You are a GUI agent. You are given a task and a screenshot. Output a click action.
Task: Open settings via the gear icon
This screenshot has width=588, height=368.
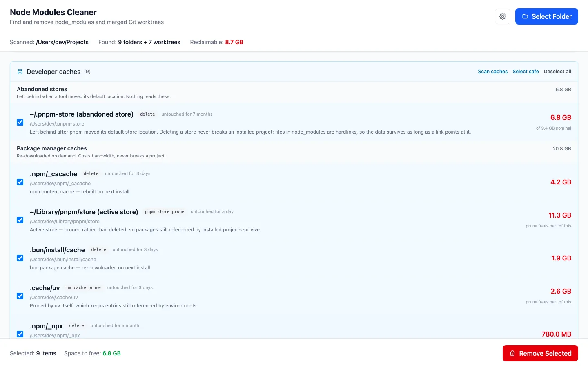[503, 16]
